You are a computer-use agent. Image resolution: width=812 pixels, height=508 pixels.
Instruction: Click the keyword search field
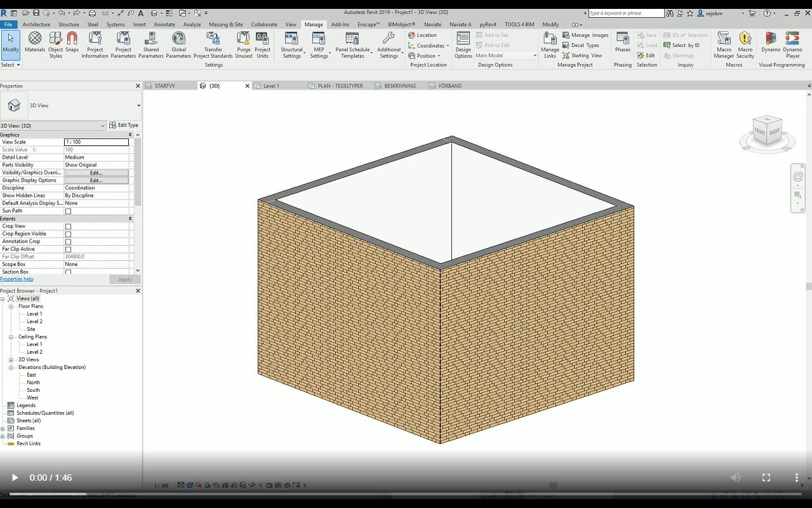coord(626,13)
